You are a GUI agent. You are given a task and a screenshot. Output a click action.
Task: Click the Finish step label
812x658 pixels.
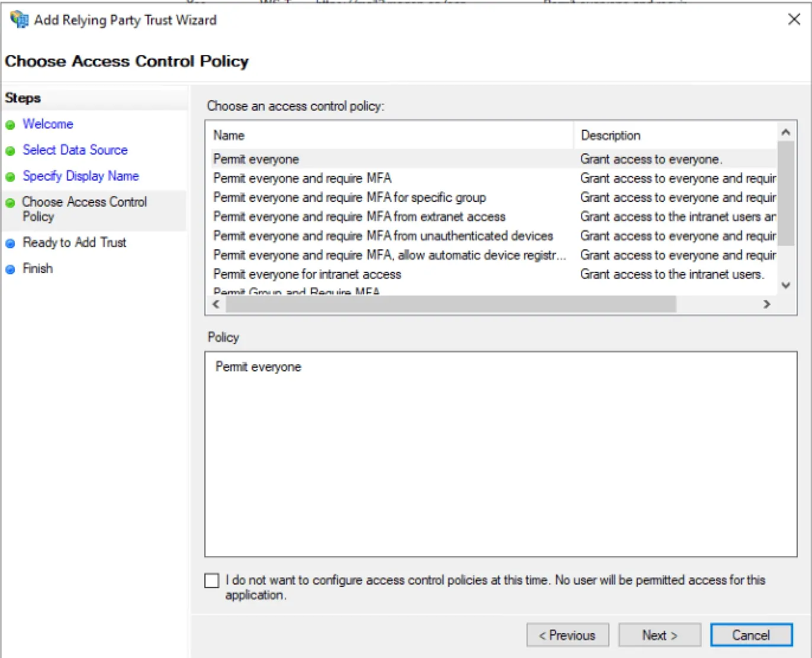coord(37,269)
